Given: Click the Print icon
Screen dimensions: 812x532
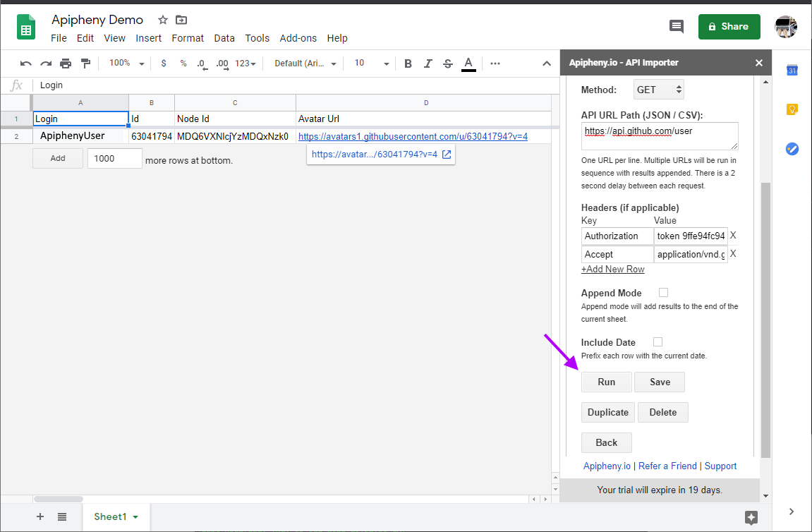Looking at the screenshot, I should tap(65, 64).
